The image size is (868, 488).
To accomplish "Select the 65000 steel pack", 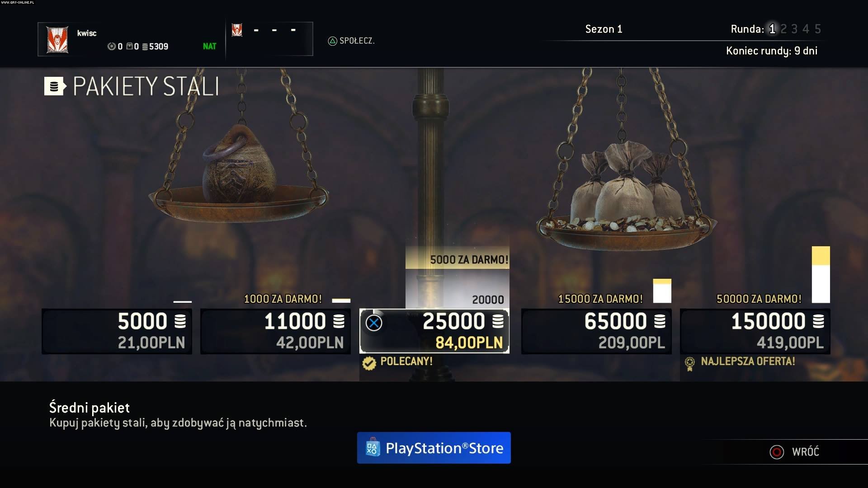I will (596, 331).
